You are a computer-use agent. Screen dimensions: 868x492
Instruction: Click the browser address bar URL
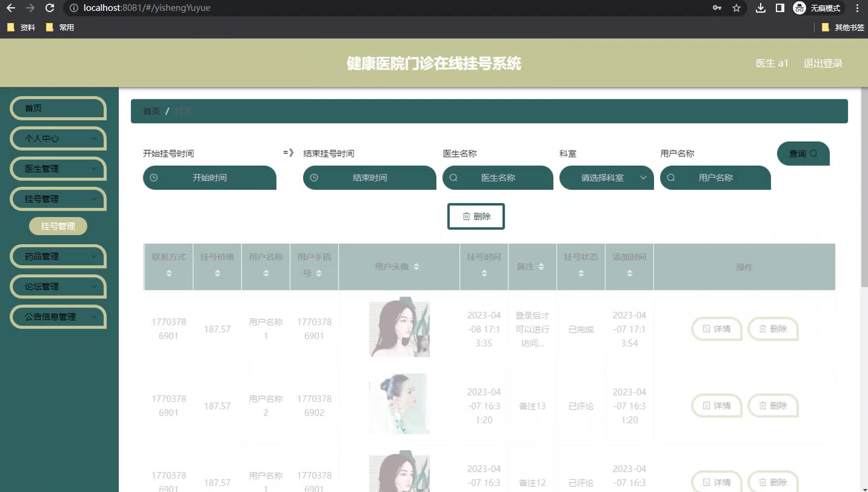[x=147, y=8]
